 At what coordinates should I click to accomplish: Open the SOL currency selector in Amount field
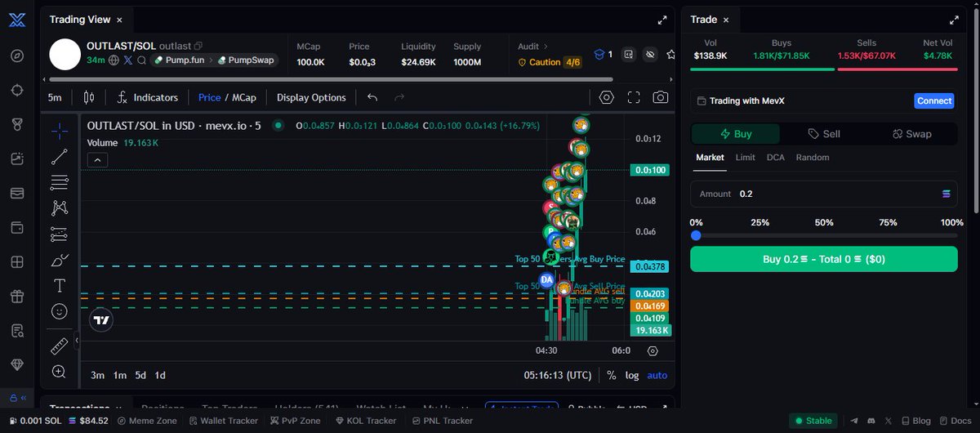click(x=946, y=194)
